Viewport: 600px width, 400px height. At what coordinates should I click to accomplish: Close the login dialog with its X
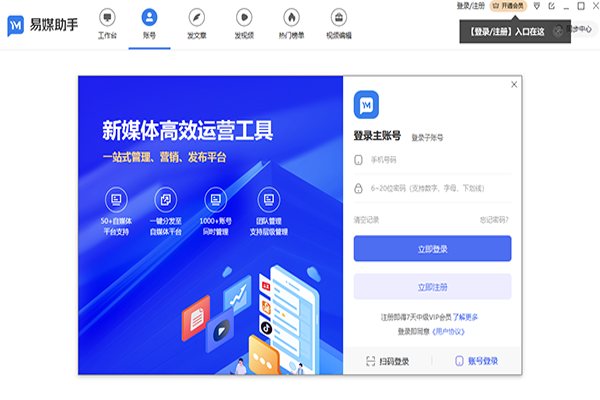click(x=514, y=84)
